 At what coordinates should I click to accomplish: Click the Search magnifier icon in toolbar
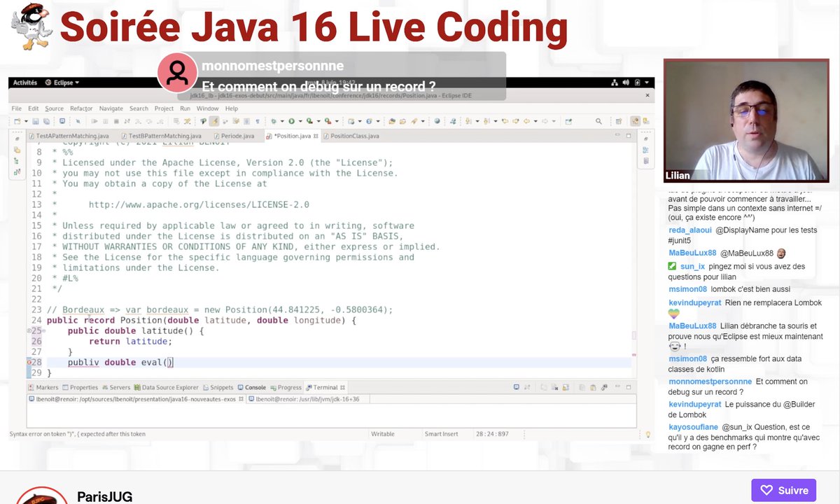point(598,121)
